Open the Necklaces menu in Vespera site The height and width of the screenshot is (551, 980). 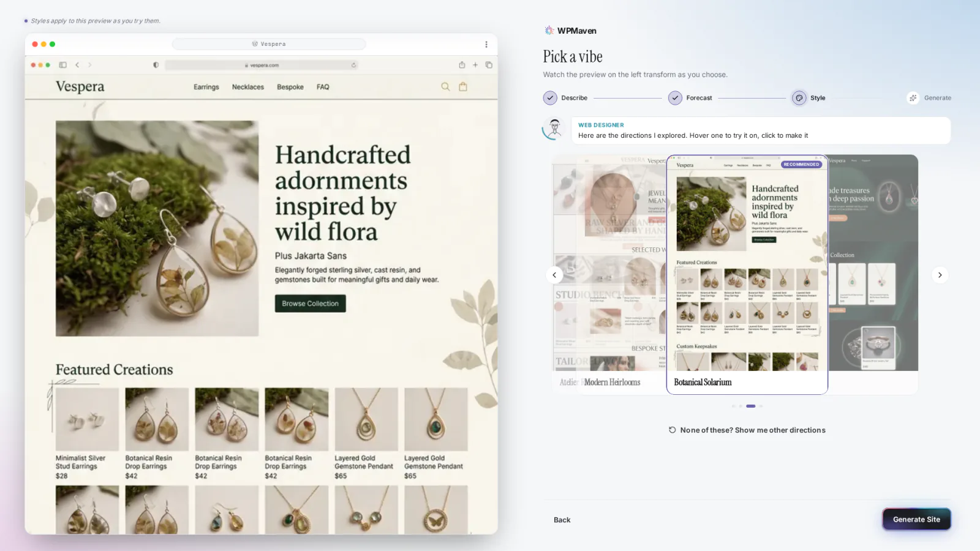click(x=248, y=87)
